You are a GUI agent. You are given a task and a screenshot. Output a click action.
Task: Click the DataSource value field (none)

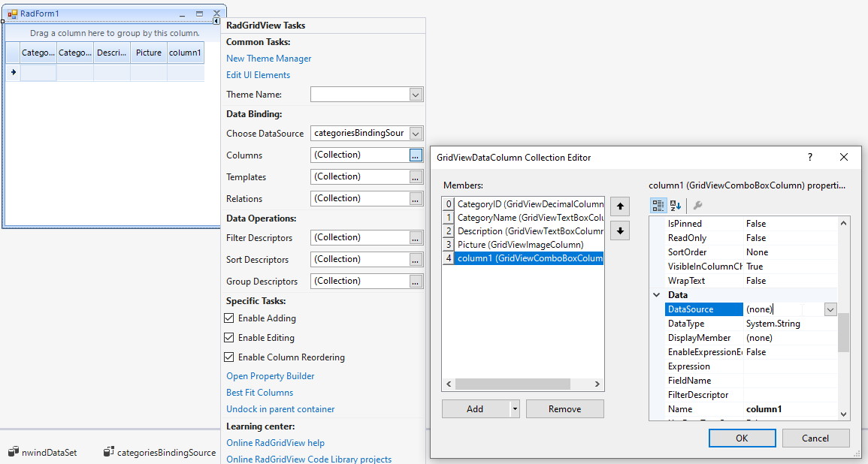click(784, 309)
